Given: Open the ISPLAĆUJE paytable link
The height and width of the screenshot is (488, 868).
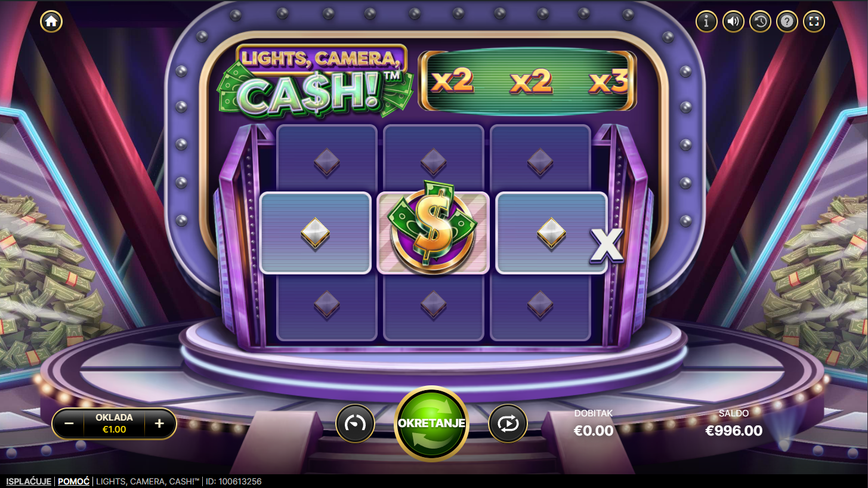Looking at the screenshot, I should [x=29, y=481].
